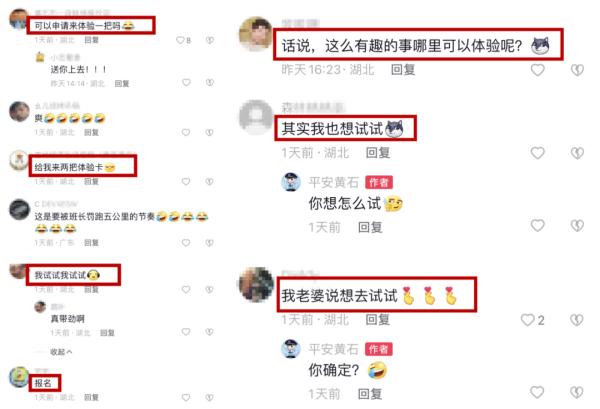Like the comment '可以申请来体验一把吗'
The height and width of the screenshot is (409, 600).
(x=180, y=40)
